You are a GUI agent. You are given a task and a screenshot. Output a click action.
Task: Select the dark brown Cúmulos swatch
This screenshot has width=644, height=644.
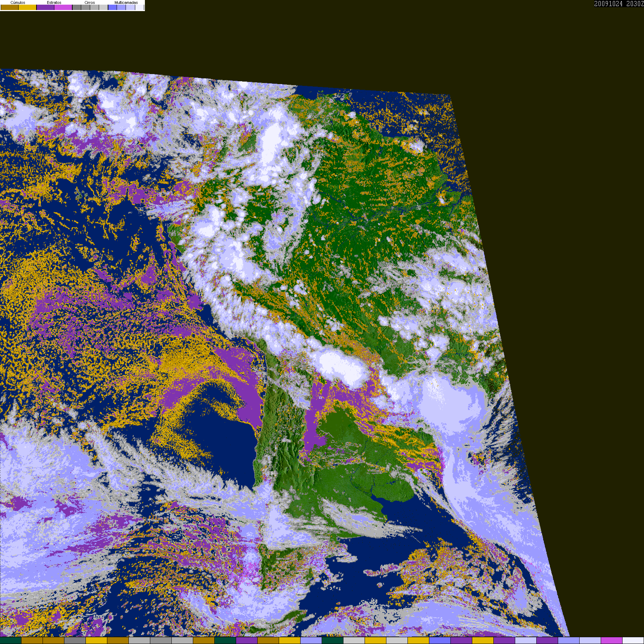coord(10,7)
